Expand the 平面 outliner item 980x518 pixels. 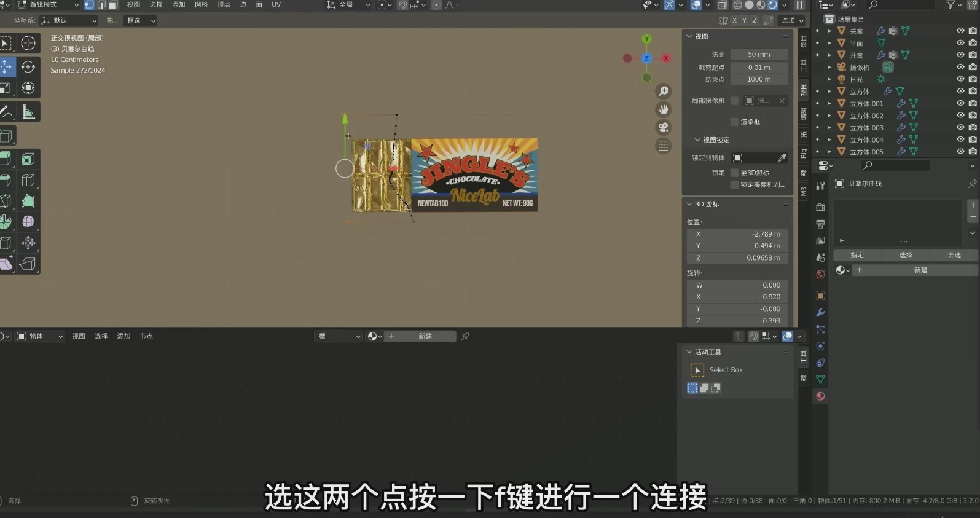pos(829,43)
